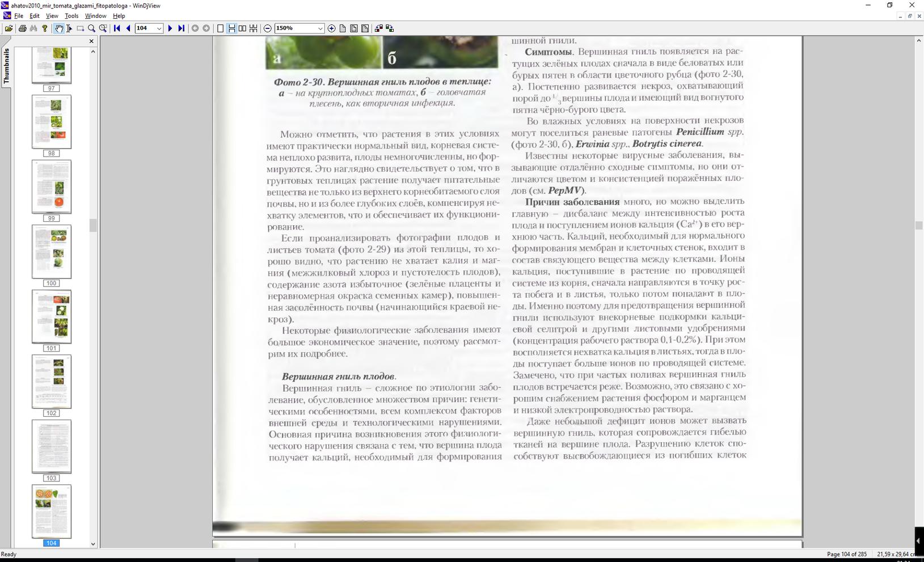Expand the 150% zoom dropdown
924x562 pixels.
[x=320, y=28]
